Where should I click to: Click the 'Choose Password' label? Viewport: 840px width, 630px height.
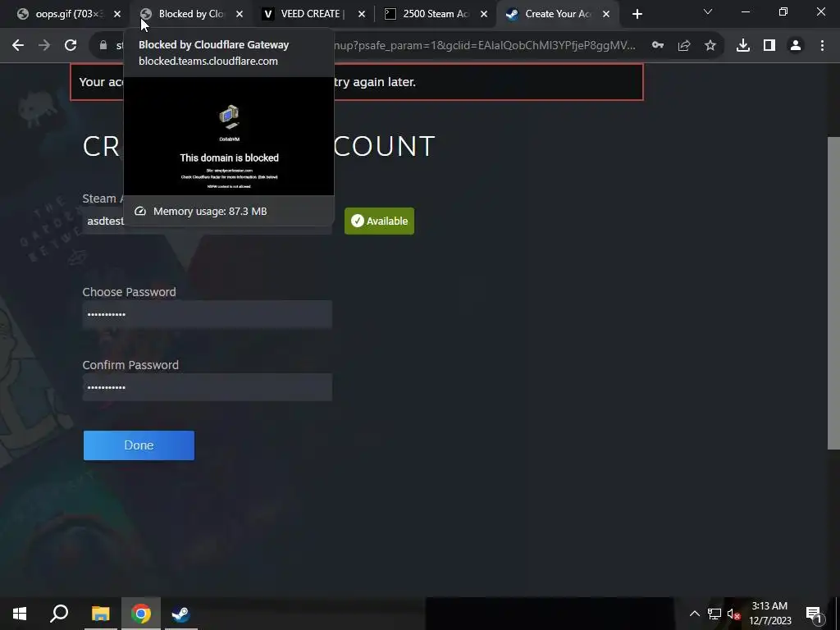point(129,292)
